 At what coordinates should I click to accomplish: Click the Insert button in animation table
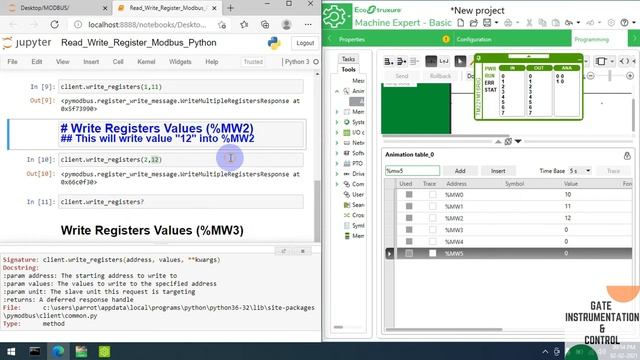[498, 171]
